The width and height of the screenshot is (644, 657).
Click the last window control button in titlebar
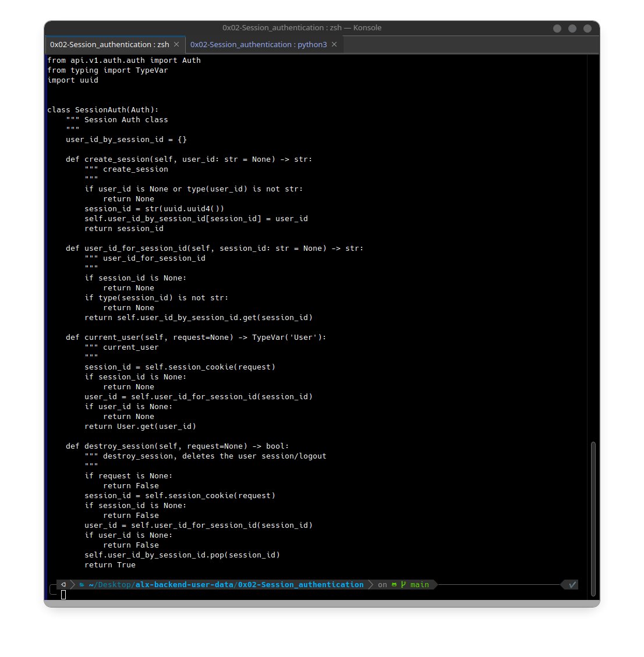[588, 28]
